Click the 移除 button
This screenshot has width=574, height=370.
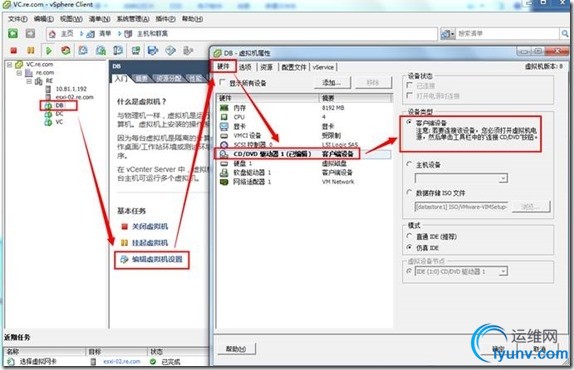point(373,82)
